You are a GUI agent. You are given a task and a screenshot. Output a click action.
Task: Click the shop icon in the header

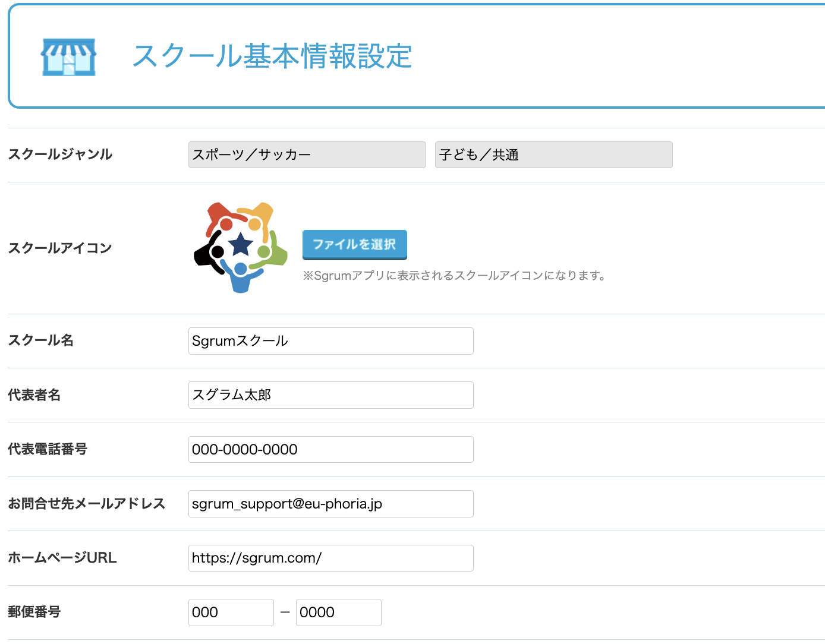68,57
